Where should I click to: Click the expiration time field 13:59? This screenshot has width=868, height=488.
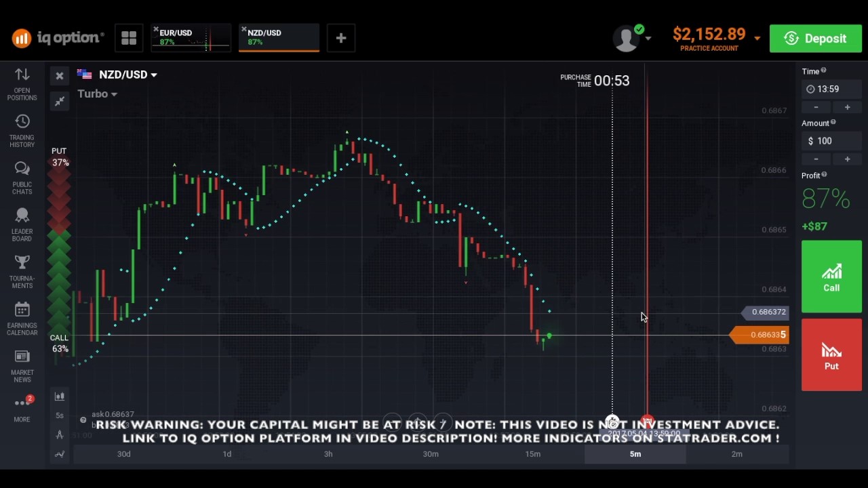click(x=831, y=89)
